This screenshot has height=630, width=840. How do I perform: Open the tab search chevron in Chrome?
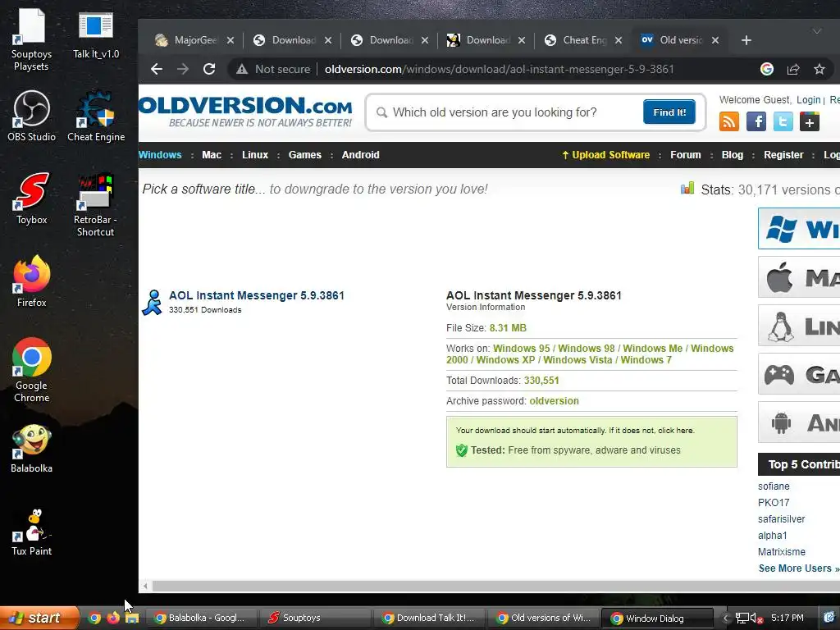(816, 31)
